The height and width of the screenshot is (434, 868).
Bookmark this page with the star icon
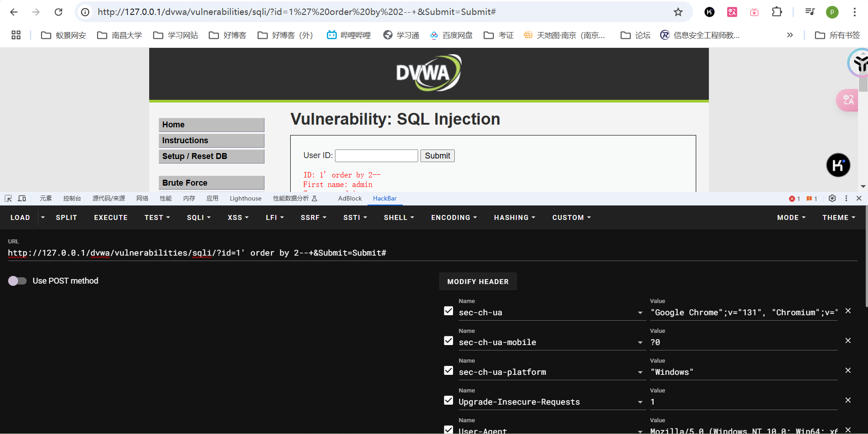[678, 12]
